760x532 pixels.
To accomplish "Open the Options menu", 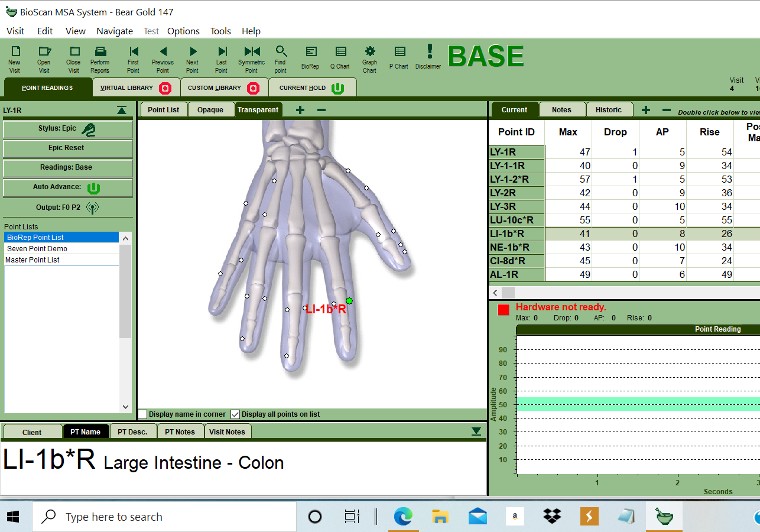I will pyautogui.click(x=183, y=31).
